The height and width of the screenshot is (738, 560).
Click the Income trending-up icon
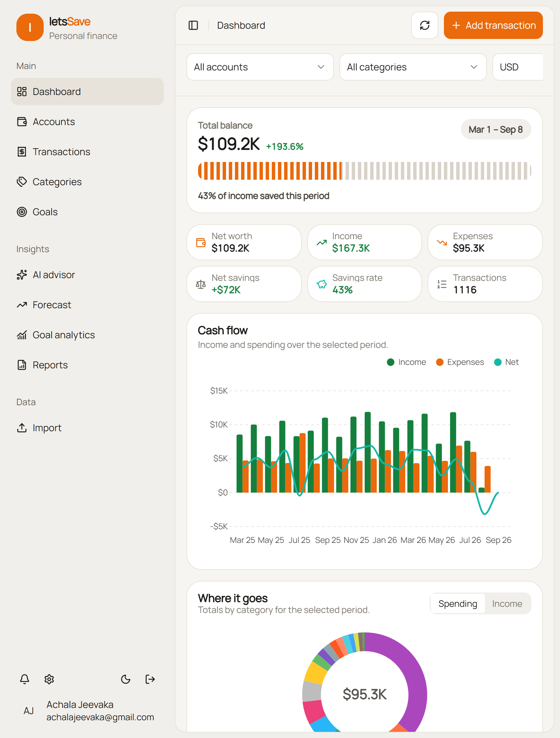(322, 243)
